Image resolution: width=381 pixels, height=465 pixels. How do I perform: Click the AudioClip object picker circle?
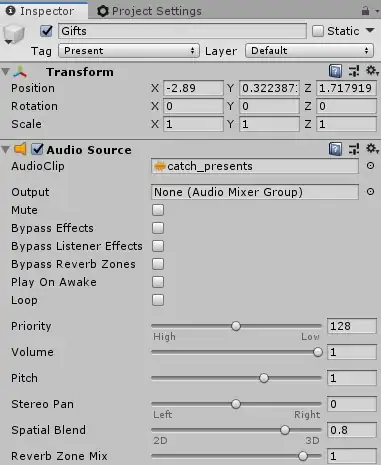point(370,166)
